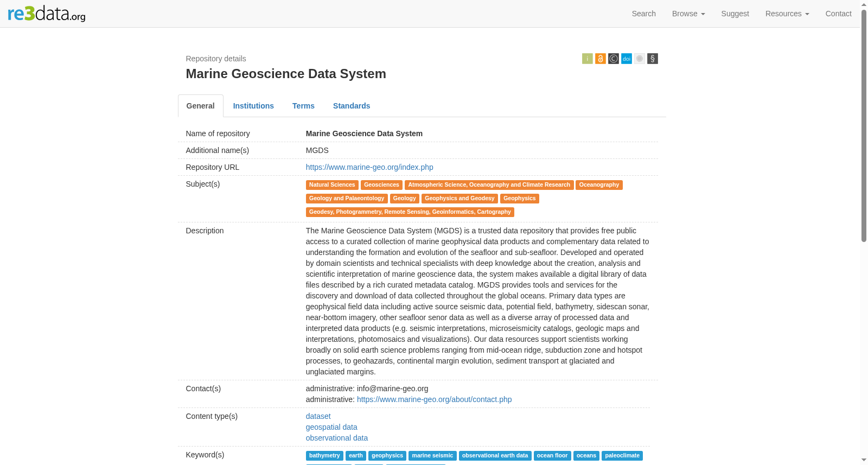Screen dimensions: 868x465
Task: Switch to the Terms tab
Action: click(303, 106)
